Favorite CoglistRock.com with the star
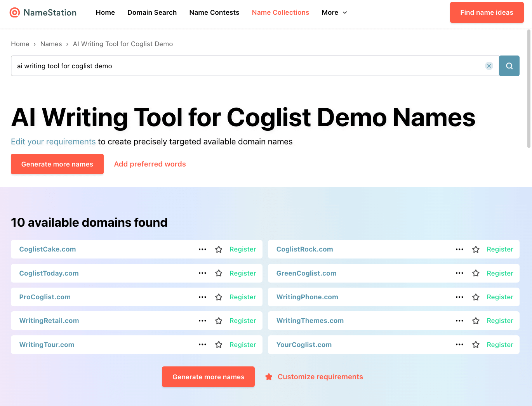 tap(476, 249)
